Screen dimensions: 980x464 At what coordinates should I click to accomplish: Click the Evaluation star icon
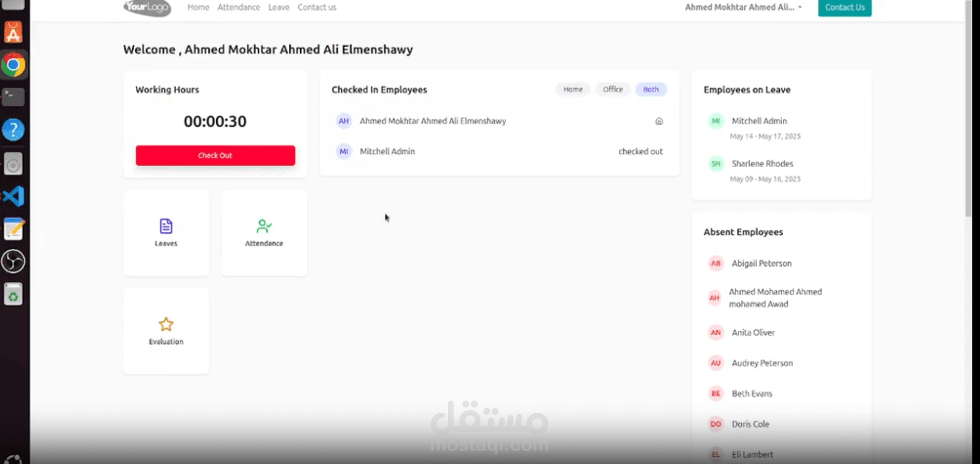tap(165, 324)
